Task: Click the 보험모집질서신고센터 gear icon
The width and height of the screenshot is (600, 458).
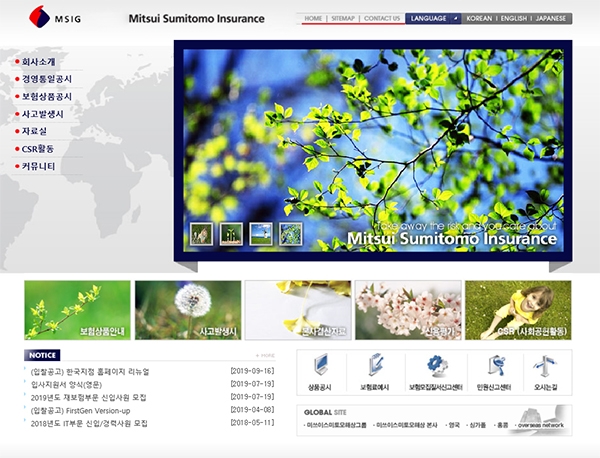Action: [437, 365]
